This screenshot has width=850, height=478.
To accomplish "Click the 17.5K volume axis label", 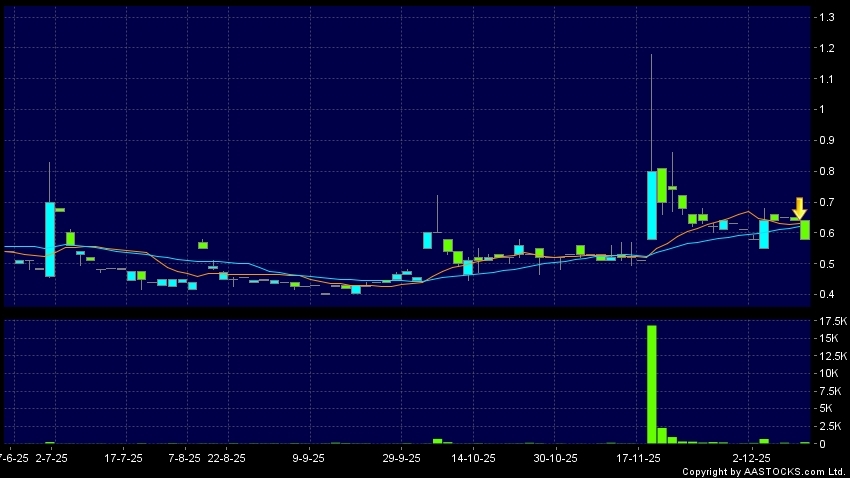I will point(832,320).
